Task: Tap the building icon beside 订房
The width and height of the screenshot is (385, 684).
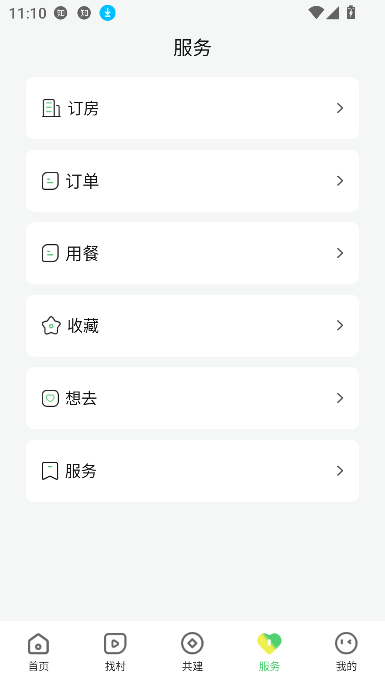Action: click(x=51, y=108)
